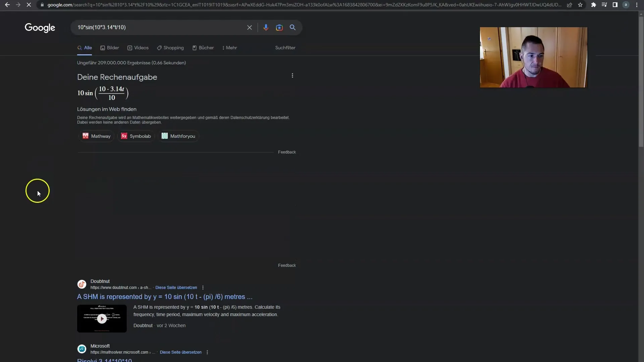Bookmark this page with the star icon
This screenshot has height=362, width=644.
pyautogui.click(x=580, y=5)
